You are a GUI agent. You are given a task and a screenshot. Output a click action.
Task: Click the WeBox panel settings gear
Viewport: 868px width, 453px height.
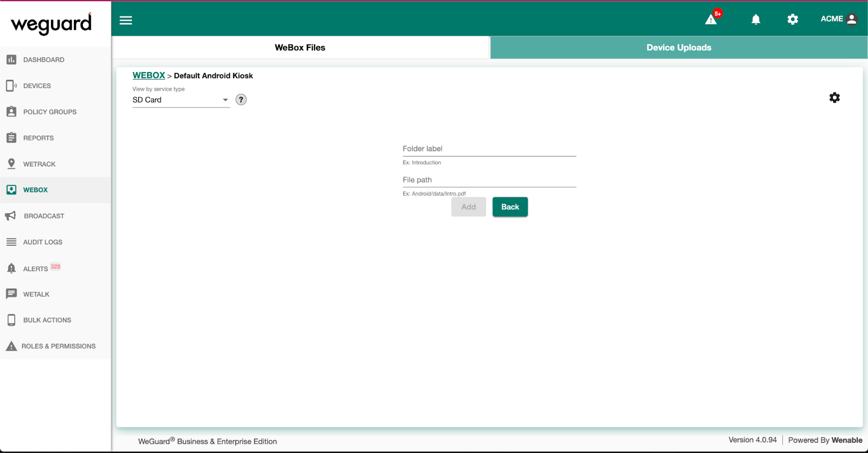pos(834,98)
